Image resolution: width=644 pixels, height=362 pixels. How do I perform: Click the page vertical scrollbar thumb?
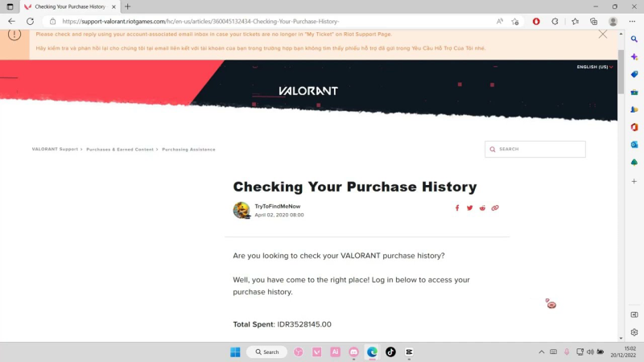pyautogui.click(x=621, y=72)
